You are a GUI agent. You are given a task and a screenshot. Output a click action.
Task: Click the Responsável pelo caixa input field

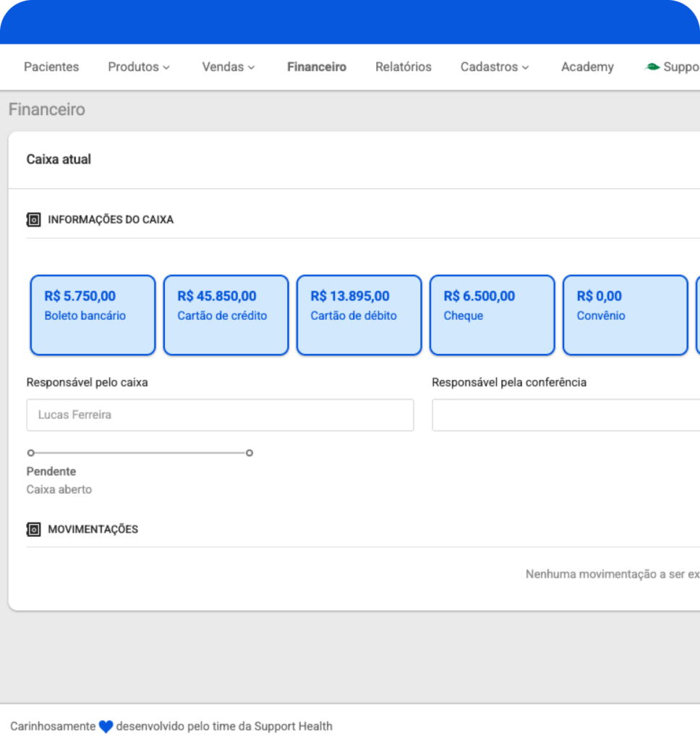(x=220, y=415)
